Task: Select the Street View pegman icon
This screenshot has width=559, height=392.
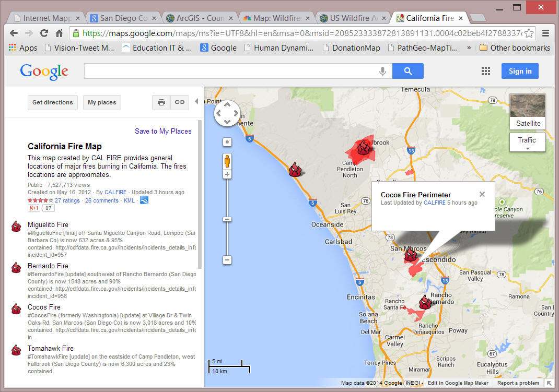Action: coord(227,162)
